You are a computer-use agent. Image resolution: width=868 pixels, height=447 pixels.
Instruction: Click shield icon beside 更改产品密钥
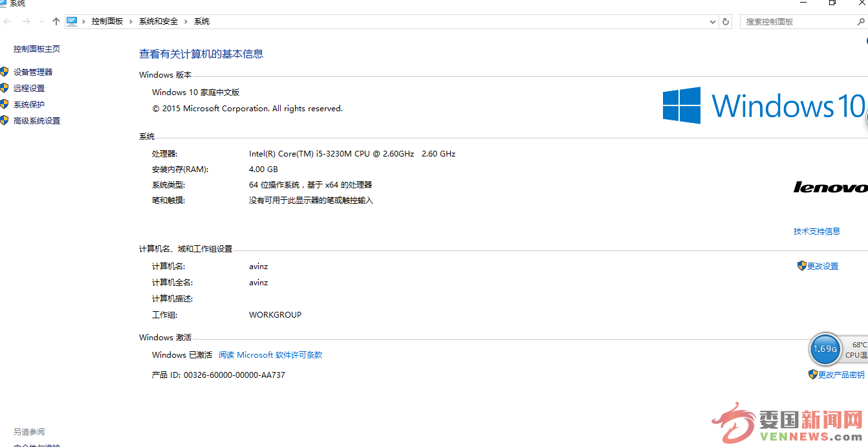pos(813,374)
